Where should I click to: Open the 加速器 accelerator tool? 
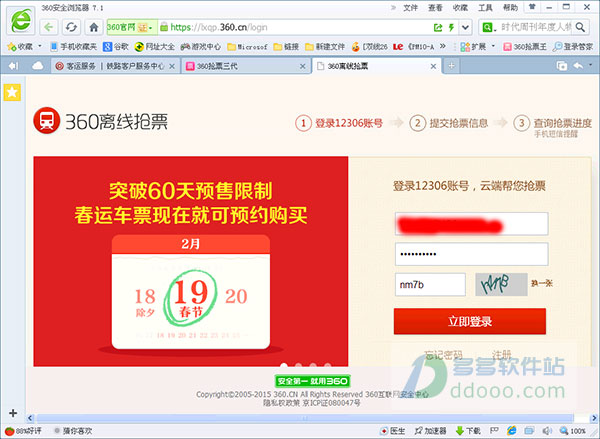(x=431, y=431)
